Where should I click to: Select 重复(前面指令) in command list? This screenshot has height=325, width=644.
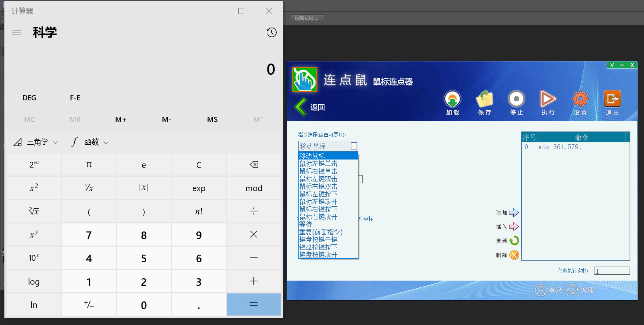tap(328, 232)
